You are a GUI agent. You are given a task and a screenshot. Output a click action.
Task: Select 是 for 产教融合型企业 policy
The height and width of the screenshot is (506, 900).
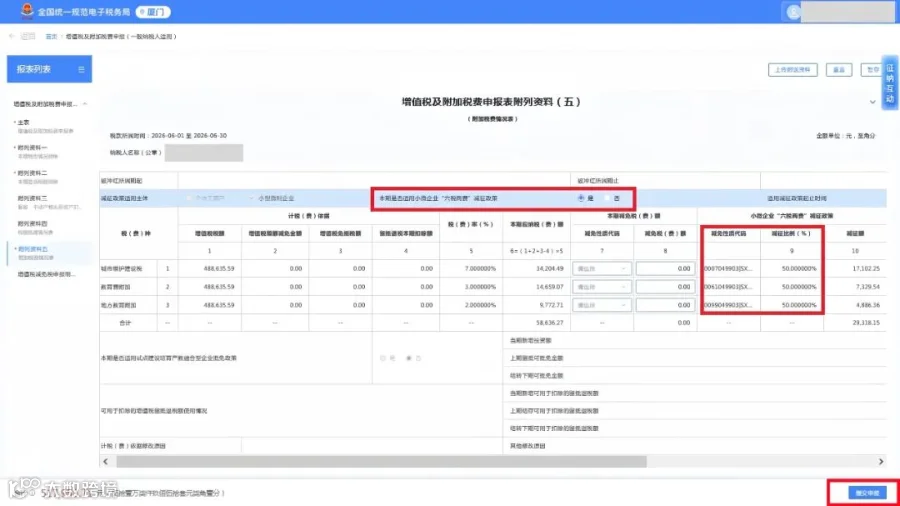(383, 358)
